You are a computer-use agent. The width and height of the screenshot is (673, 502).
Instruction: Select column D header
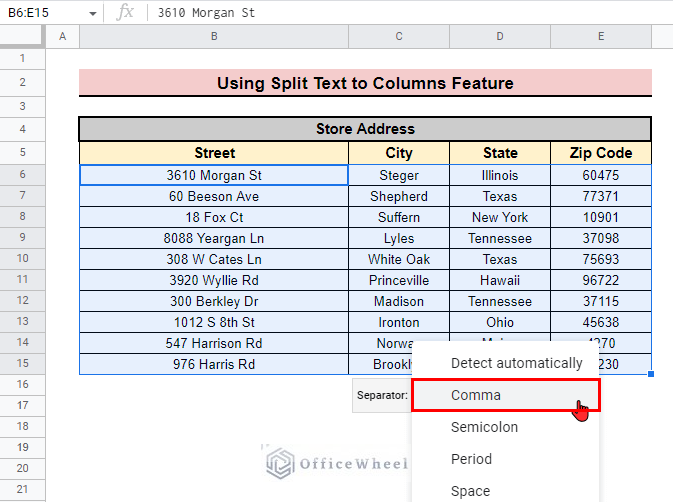[500, 36]
